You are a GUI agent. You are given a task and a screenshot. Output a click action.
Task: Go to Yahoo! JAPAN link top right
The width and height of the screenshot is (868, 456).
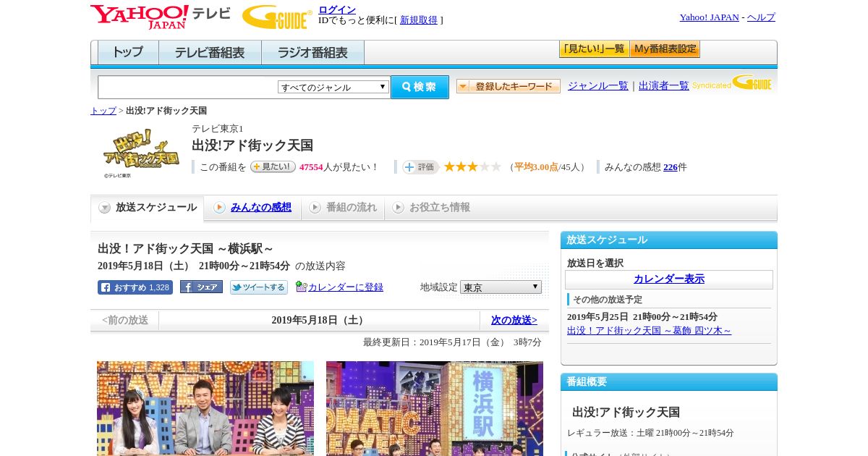709,17
